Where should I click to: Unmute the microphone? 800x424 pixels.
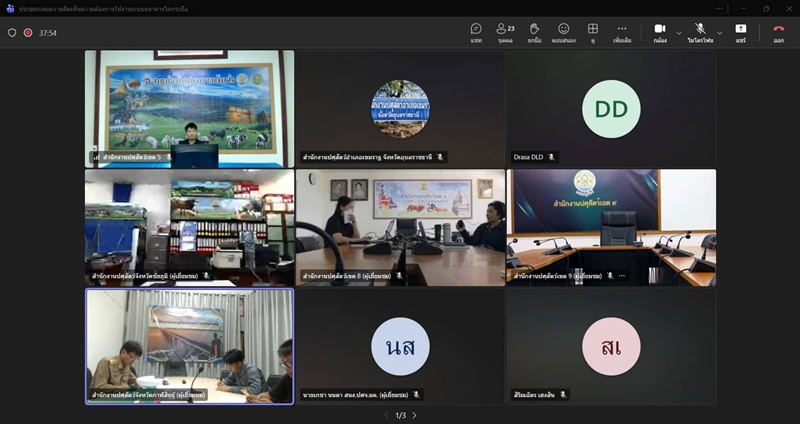click(700, 32)
